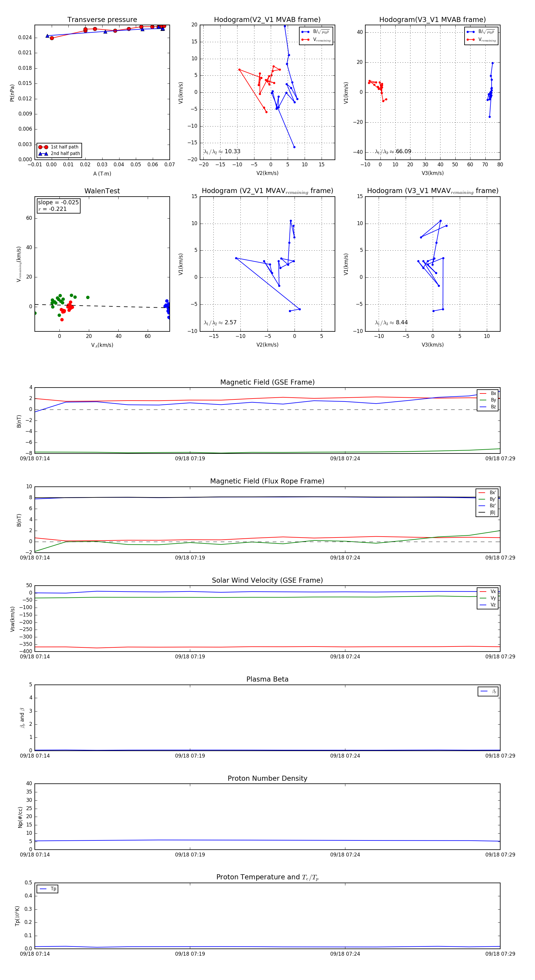Select the "Bx'" legend entry in flux rope plot
Image resolution: width=535 pixels, height=980 pixels.
(x=487, y=493)
